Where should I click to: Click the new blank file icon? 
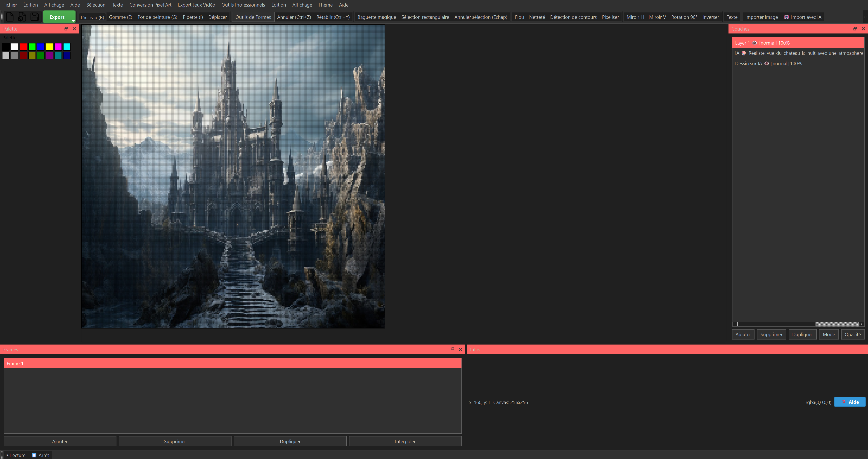10,17
